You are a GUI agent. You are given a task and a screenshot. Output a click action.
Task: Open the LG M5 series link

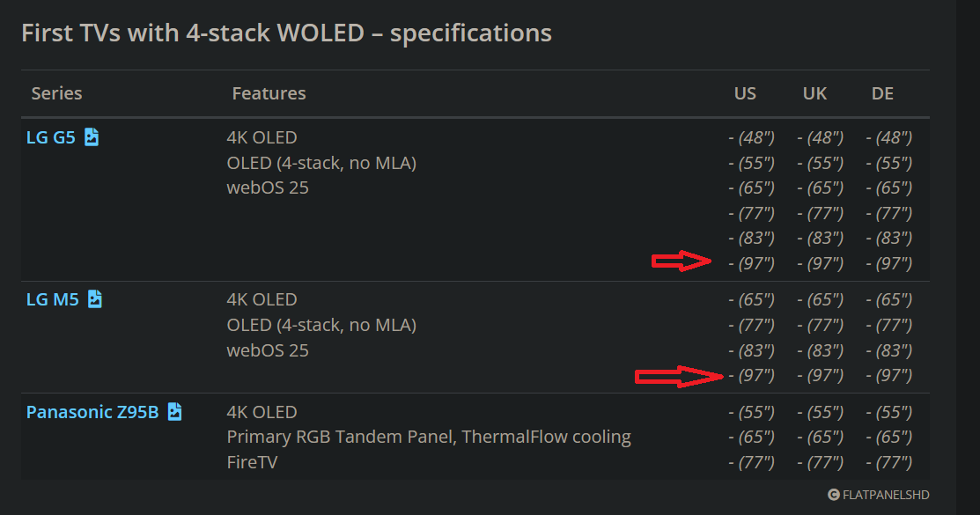(53, 299)
